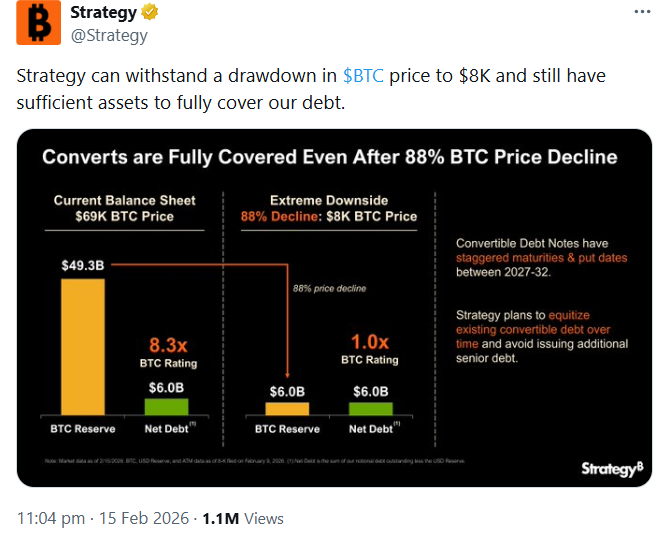This screenshot has height=542, width=667.
Task: Click the green Net Debt bar under 8.3x
Action: pos(166,406)
